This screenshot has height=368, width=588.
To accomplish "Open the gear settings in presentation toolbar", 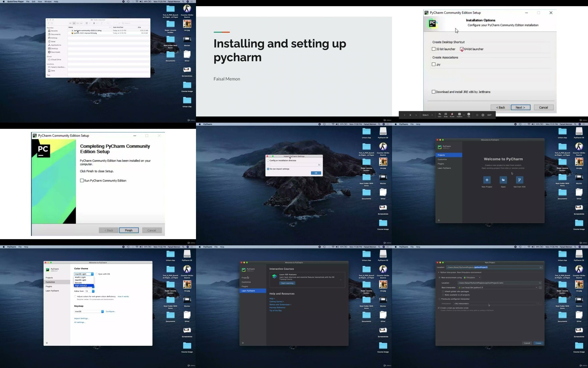I will tap(483, 115).
